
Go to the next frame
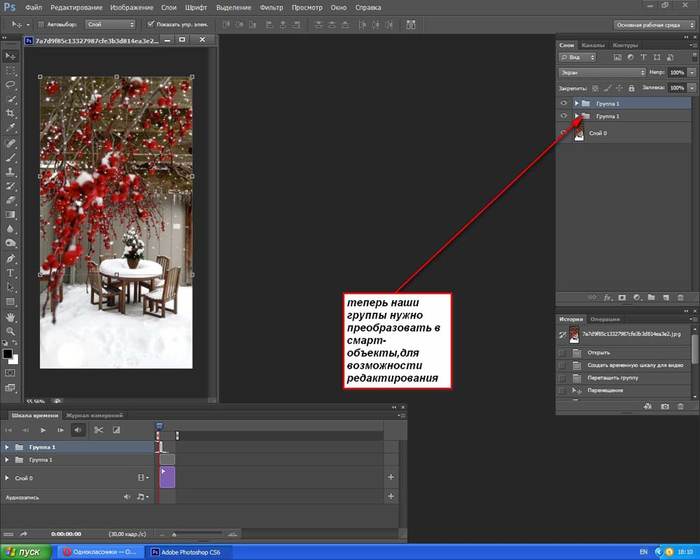pos(60,430)
